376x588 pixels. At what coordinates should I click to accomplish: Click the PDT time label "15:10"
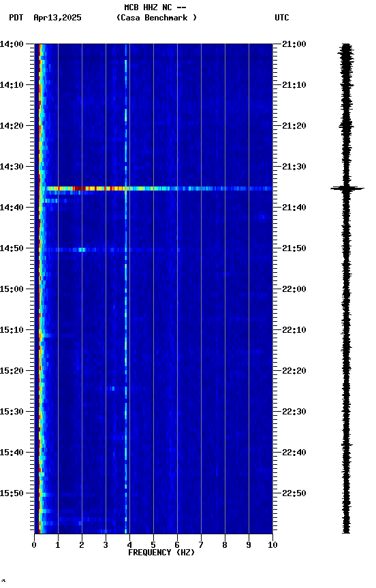click(x=12, y=330)
